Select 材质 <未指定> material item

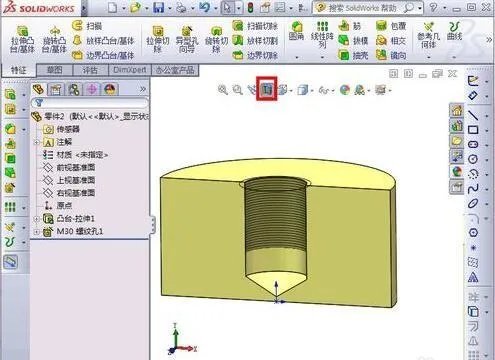[x=75, y=155]
